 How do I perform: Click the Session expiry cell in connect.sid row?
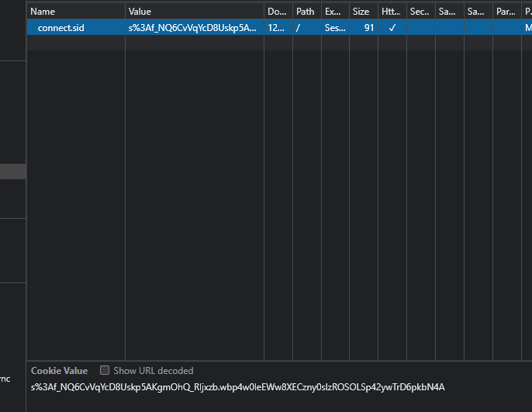[334, 28]
